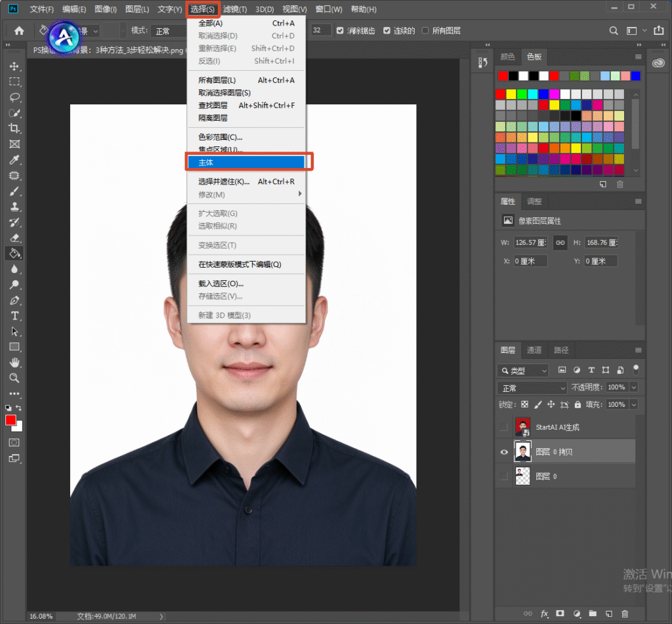672x624 pixels.
Task: Open the 类型 layer filter dropdown
Action: pos(523,370)
